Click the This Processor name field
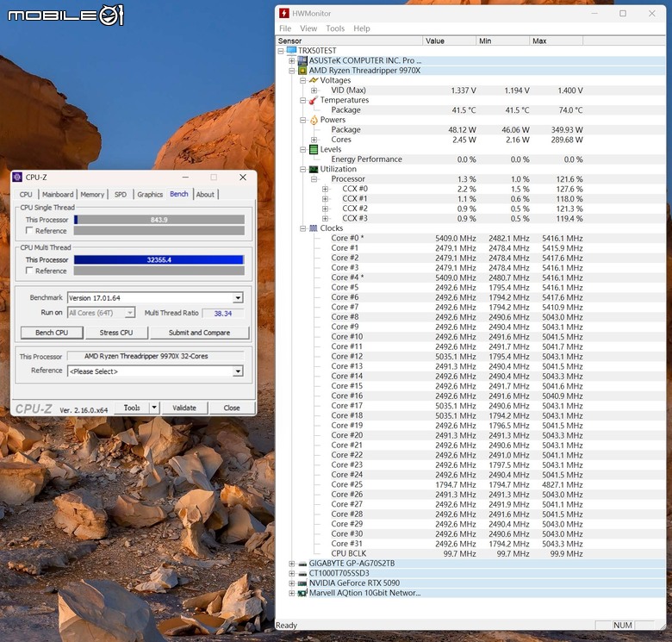Screen dimensions: 672x642 pyautogui.click(x=156, y=356)
